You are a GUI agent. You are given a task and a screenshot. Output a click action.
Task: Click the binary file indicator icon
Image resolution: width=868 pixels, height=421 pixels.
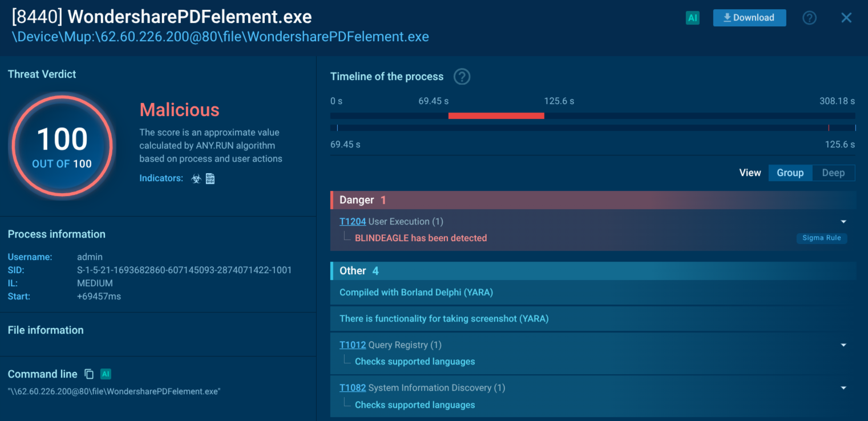coord(210,179)
